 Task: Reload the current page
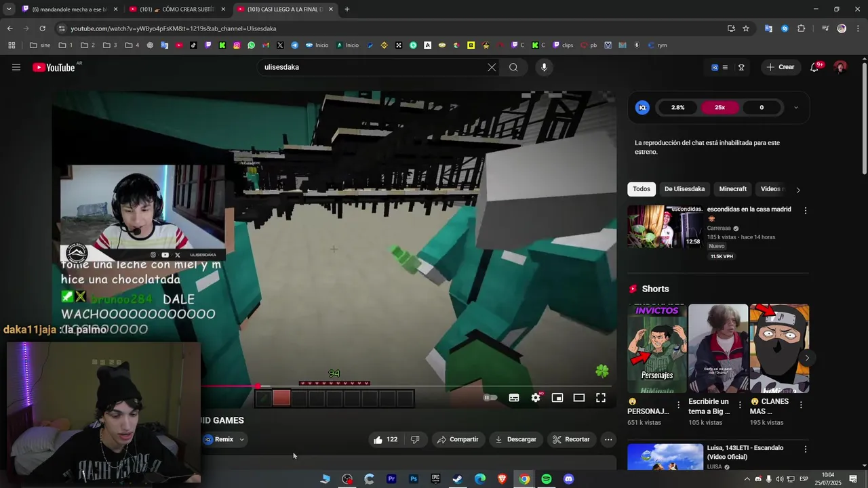click(42, 28)
